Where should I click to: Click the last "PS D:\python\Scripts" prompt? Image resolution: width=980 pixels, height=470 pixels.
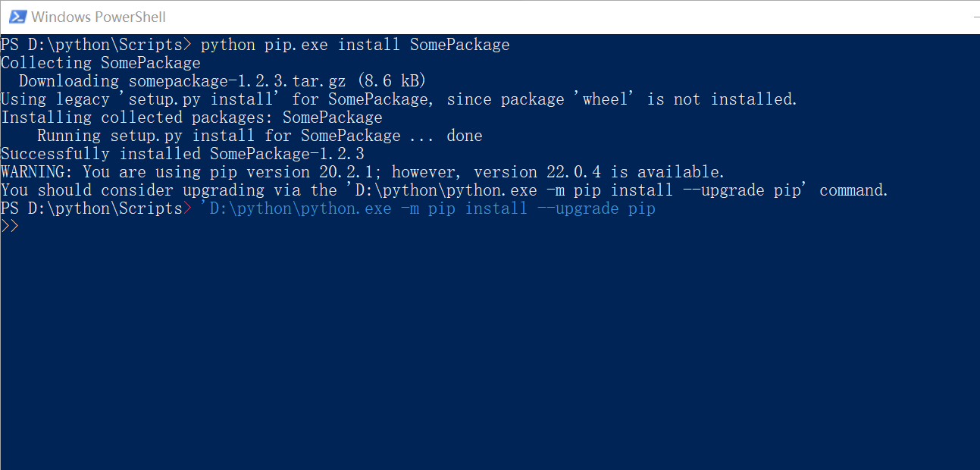click(x=91, y=208)
